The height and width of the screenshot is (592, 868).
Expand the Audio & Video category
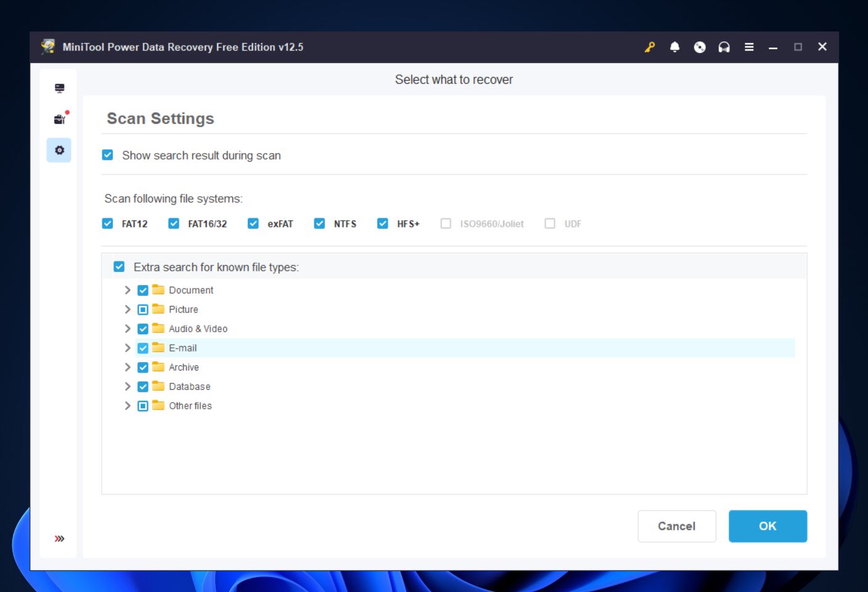(x=128, y=329)
